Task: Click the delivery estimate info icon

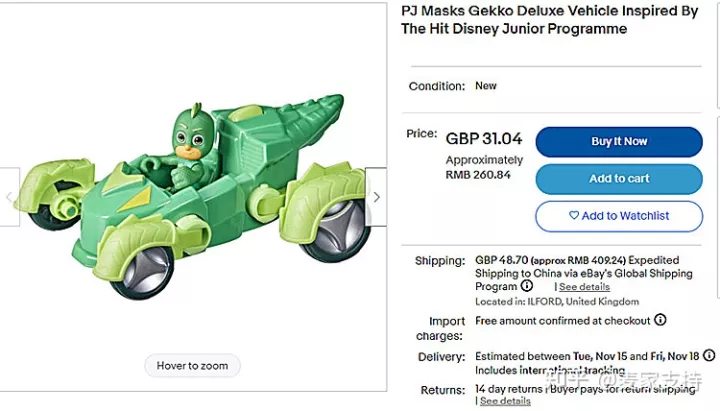Action: tap(709, 356)
